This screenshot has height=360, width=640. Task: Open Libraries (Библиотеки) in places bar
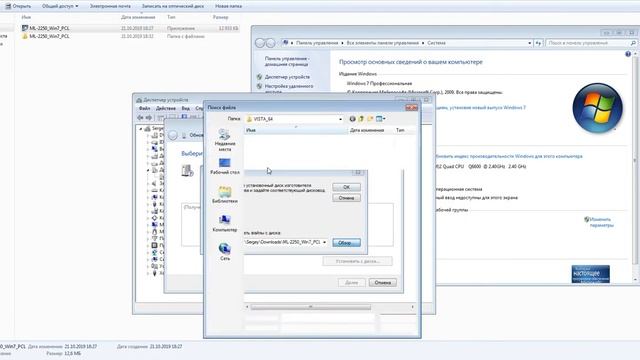pyautogui.click(x=224, y=195)
